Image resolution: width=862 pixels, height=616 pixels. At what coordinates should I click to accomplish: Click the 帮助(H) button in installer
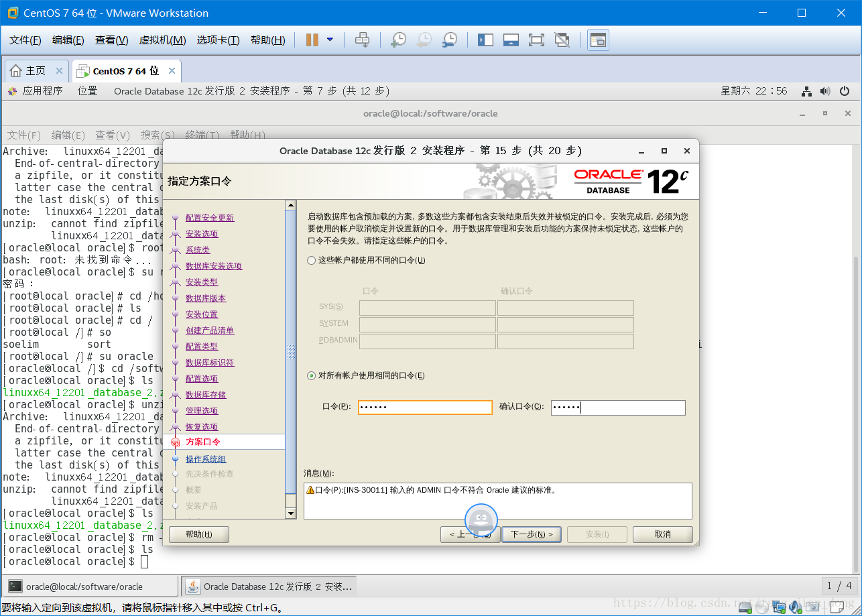tap(199, 534)
